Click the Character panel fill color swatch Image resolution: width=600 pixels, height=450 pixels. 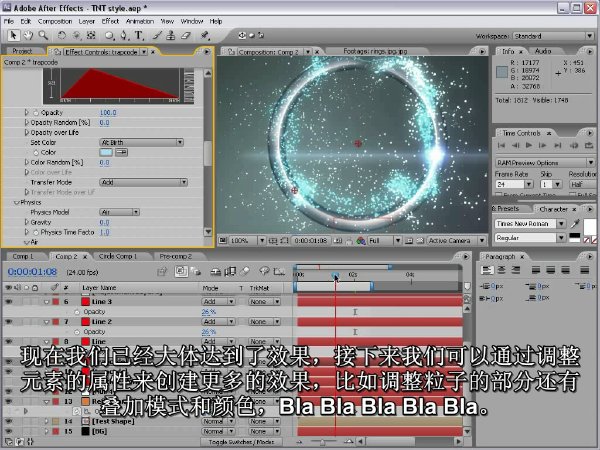(590, 225)
